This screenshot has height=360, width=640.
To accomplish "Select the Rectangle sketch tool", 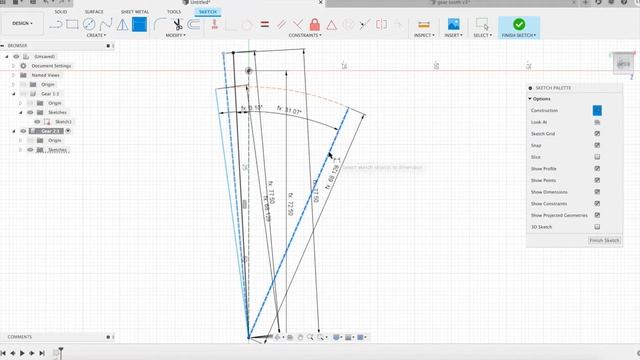I will pos(72,24).
